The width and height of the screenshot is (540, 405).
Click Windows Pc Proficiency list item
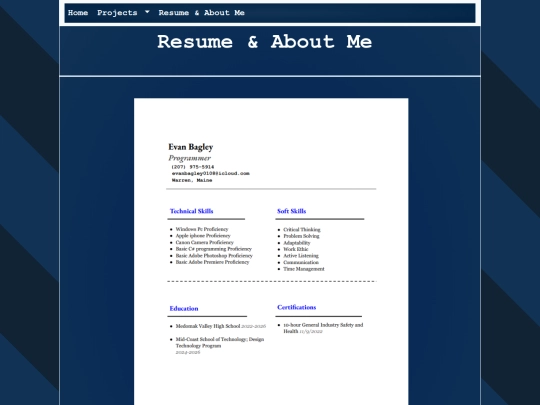(202, 229)
